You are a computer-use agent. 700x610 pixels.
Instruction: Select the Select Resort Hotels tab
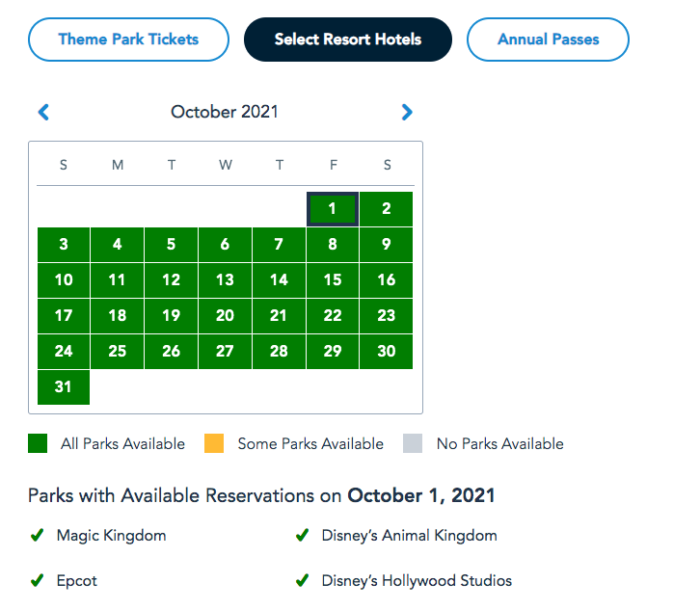coord(348,40)
